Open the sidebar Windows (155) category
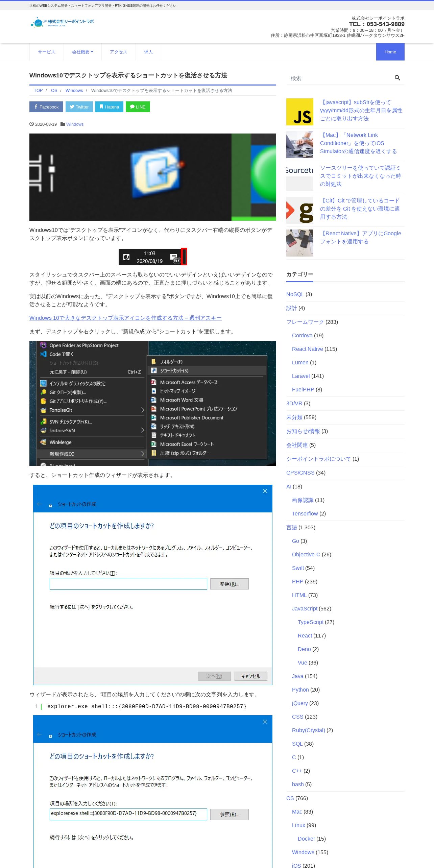The image size is (434, 868). [303, 852]
